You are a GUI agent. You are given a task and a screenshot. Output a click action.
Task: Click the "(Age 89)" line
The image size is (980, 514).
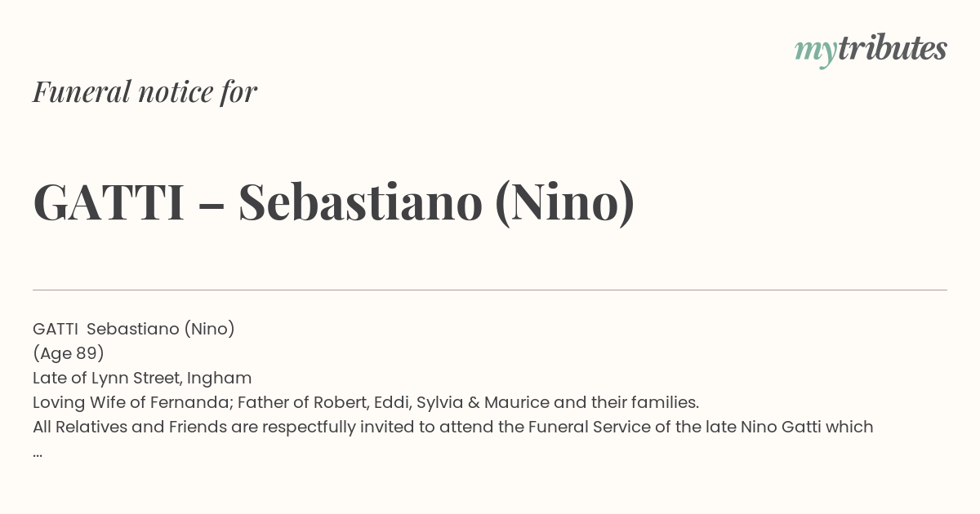click(x=69, y=353)
